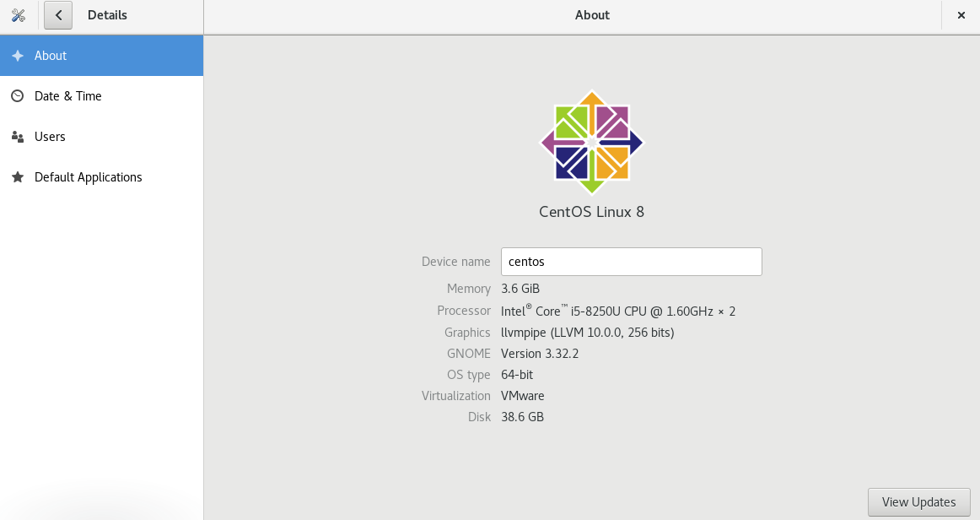The width and height of the screenshot is (980, 520).
Task: Click the About star icon in sidebar
Action: [x=17, y=55]
